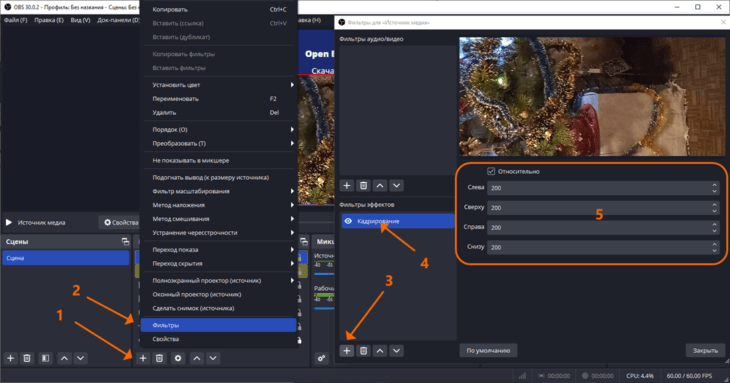The height and width of the screenshot is (383, 730).
Task: Click the OBS logo in main title bar
Action: tap(7, 7)
